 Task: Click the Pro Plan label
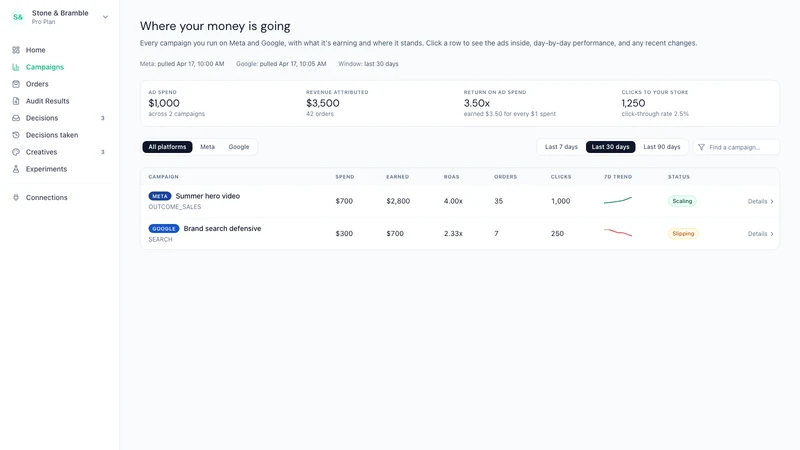click(x=43, y=22)
